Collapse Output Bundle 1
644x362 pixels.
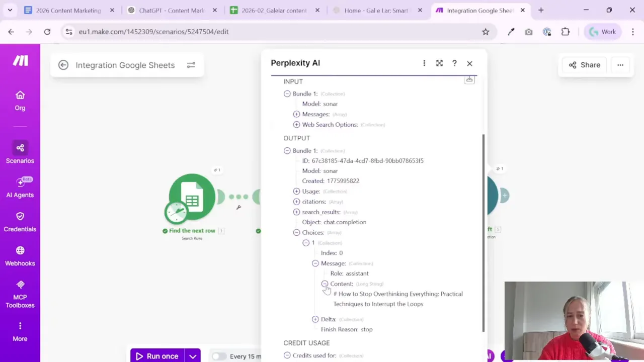(x=287, y=150)
